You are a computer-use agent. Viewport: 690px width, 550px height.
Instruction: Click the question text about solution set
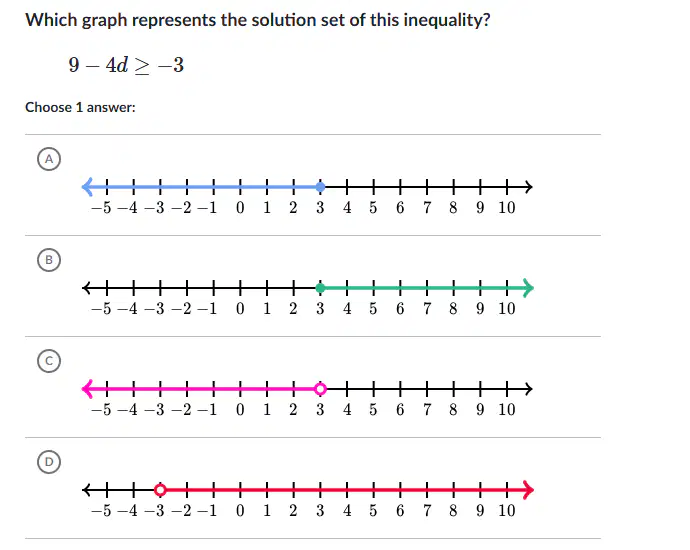point(258,20)
